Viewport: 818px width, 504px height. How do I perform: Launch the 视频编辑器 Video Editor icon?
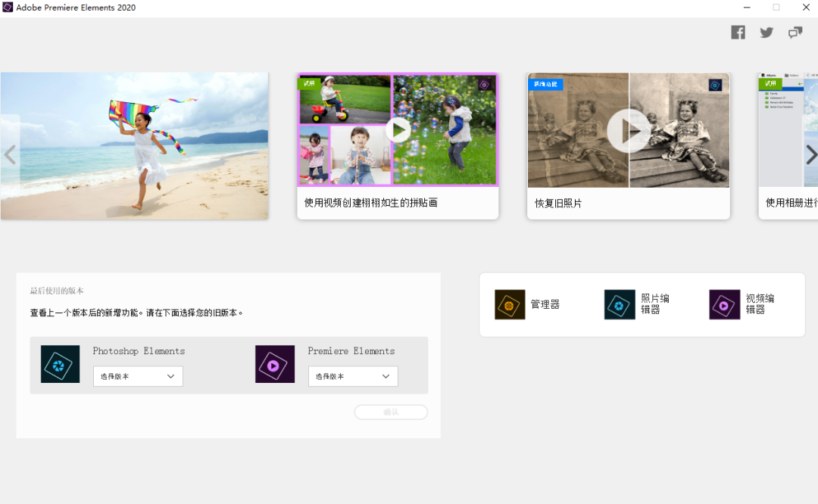[x=724, y=304]
